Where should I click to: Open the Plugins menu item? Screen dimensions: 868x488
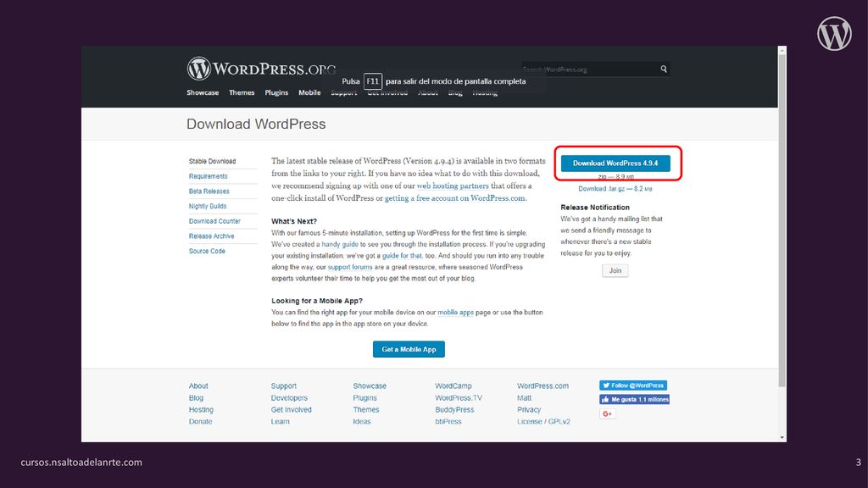(x=276, y=92)
